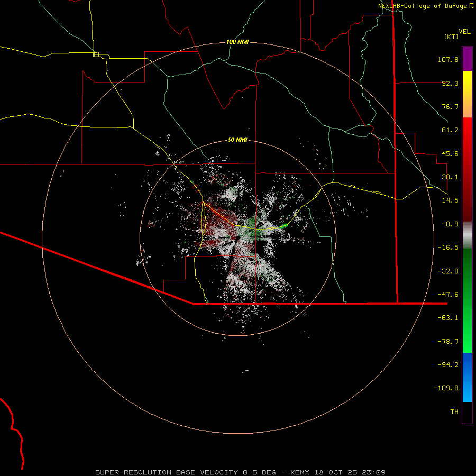476x476 pixels.
Task: Click the bright green segment of the color bar
Action: (467, 300)
